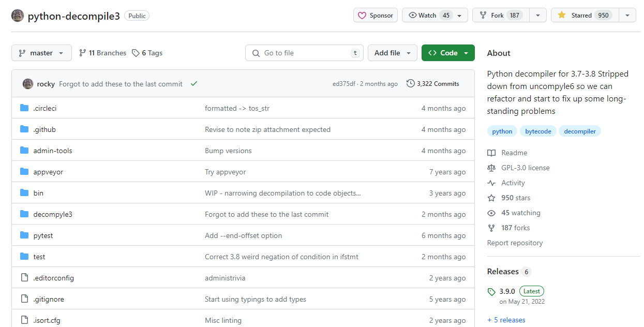
Task: Open the GPL-3.0 license link
Action: click(x=518, y=168)
